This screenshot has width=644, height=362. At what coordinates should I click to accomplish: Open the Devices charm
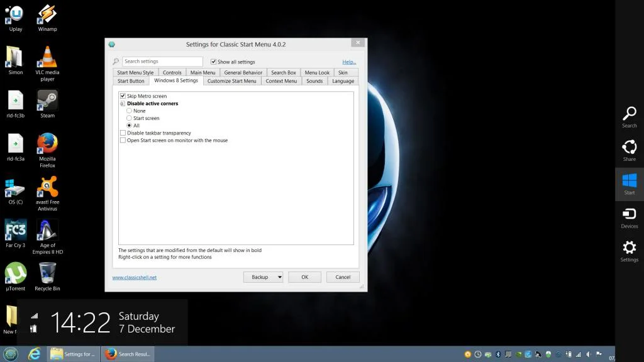(629, 217)
